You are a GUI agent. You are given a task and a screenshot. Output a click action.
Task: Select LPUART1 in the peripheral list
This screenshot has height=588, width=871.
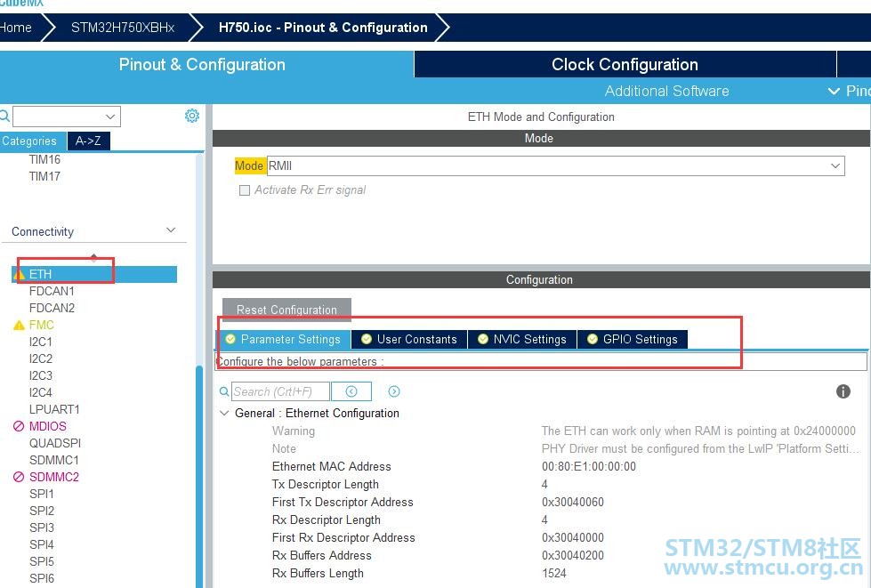point(54,409)
